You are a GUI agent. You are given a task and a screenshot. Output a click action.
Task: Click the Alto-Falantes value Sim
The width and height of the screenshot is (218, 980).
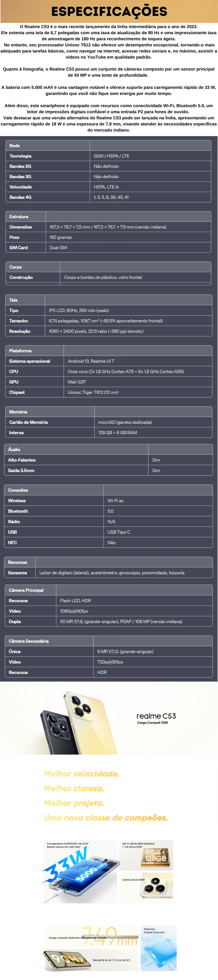(x=156, y=460)
